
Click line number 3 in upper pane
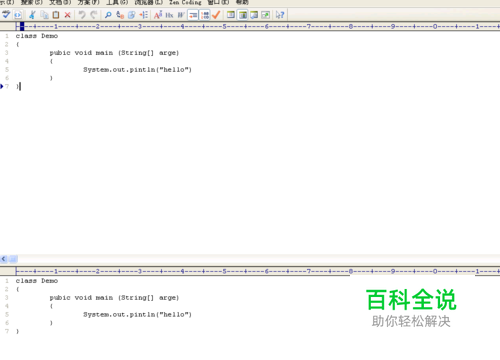[x=7, y=53]
